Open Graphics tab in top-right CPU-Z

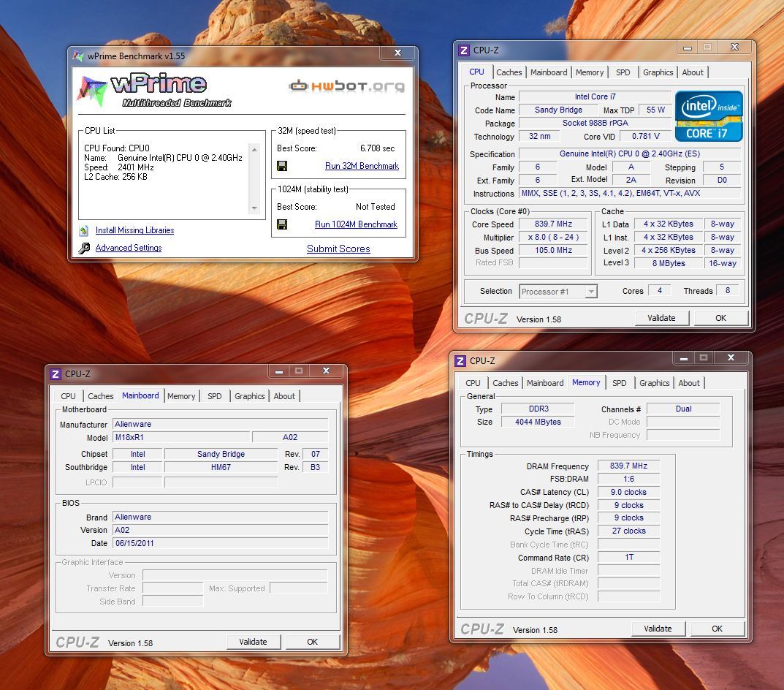(658, 72)
